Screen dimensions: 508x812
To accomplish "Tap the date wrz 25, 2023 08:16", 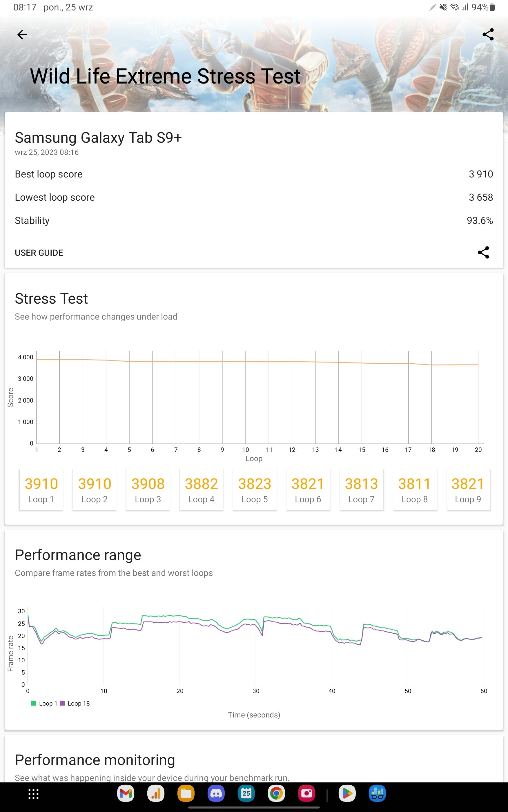I will (47, 152).
